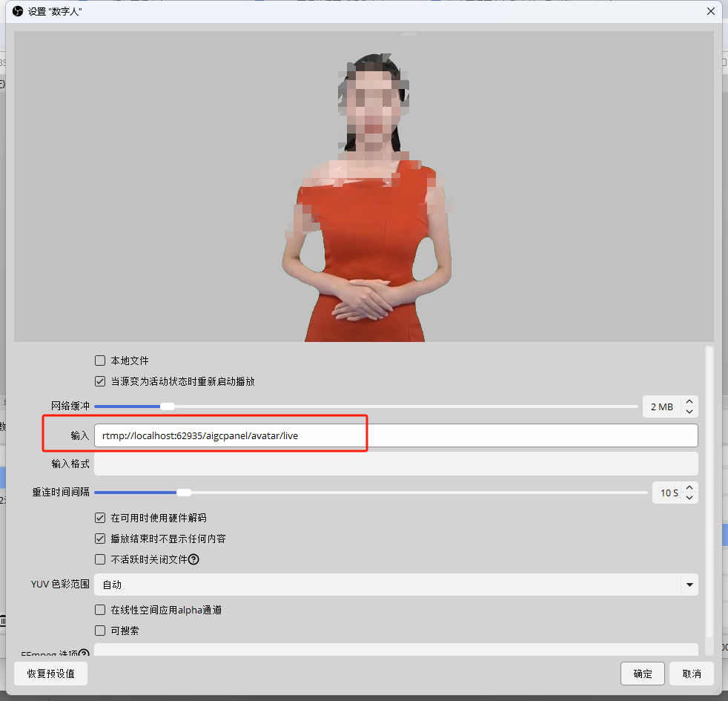Decrease 重连时间间隔 with down arrow
This screenshot has height=701, width=728.
(689, 498)
